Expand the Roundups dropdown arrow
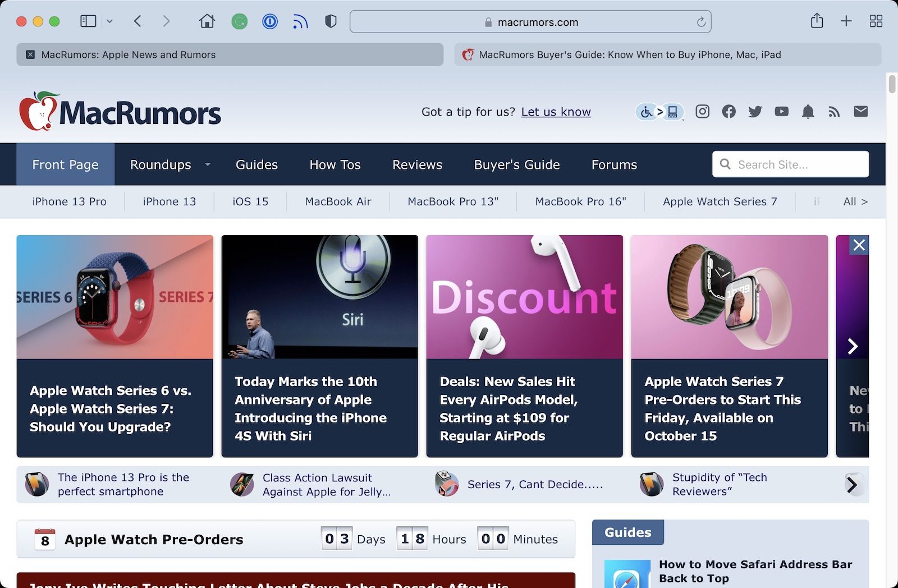This screenshot has height=588, width=898. click(x=208, y=164)
